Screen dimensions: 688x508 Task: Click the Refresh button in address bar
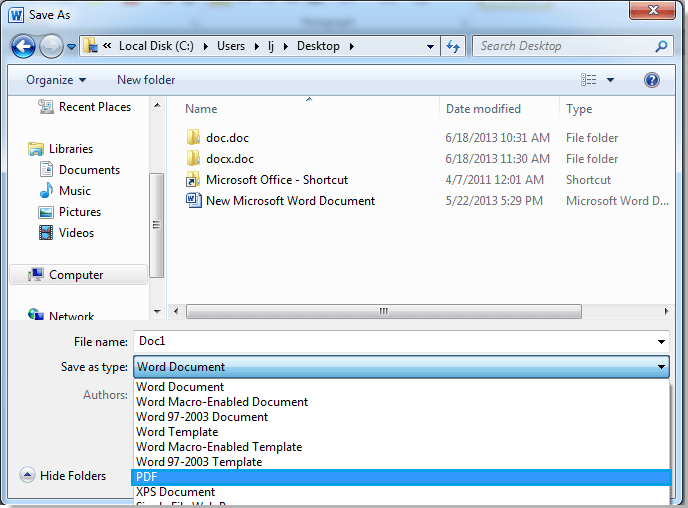point(453,46)
